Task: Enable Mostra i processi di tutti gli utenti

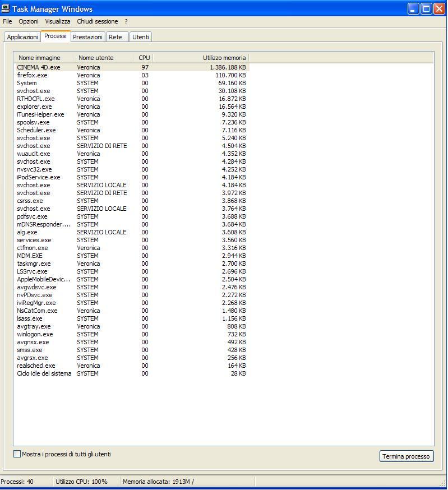Action: [x=17, y=454]
